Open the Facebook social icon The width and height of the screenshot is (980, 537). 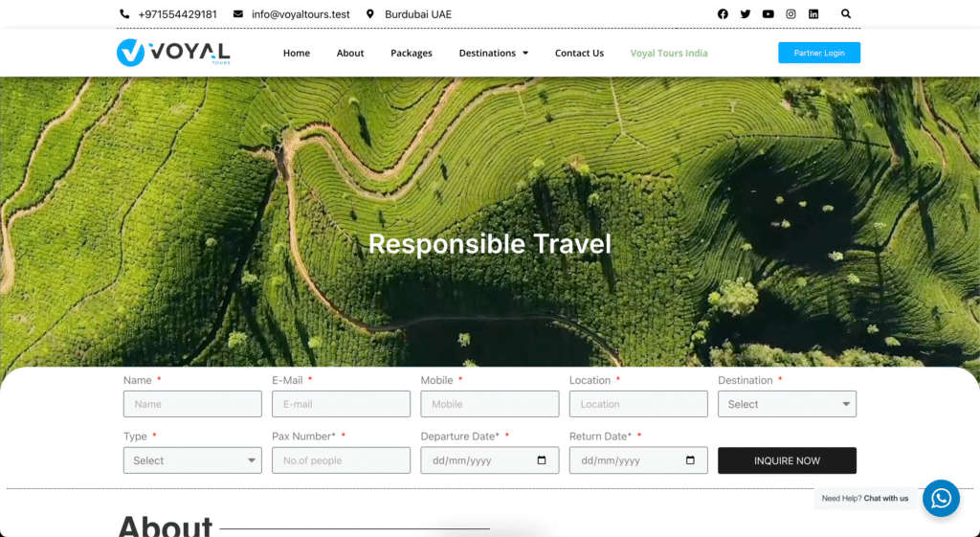723,14
